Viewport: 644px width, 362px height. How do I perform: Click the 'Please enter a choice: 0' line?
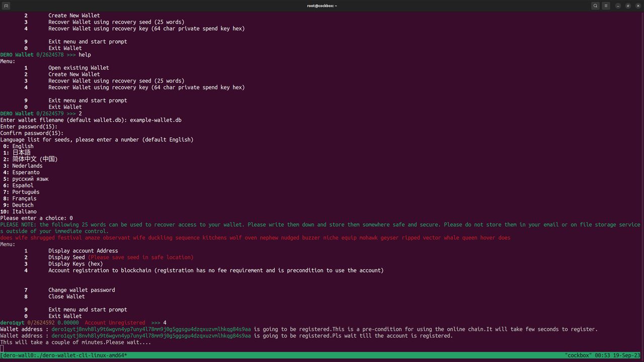[x=36, y=218]
